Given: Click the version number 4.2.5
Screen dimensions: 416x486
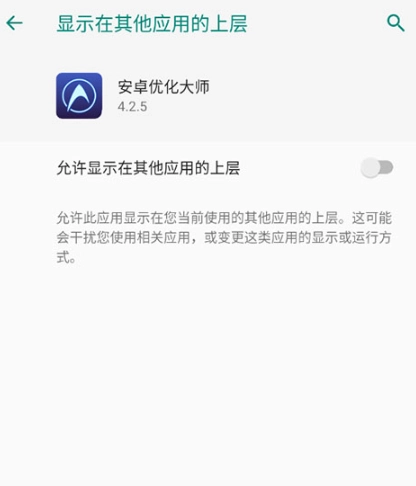Looking at the screenshot, I should click(132, 107).
